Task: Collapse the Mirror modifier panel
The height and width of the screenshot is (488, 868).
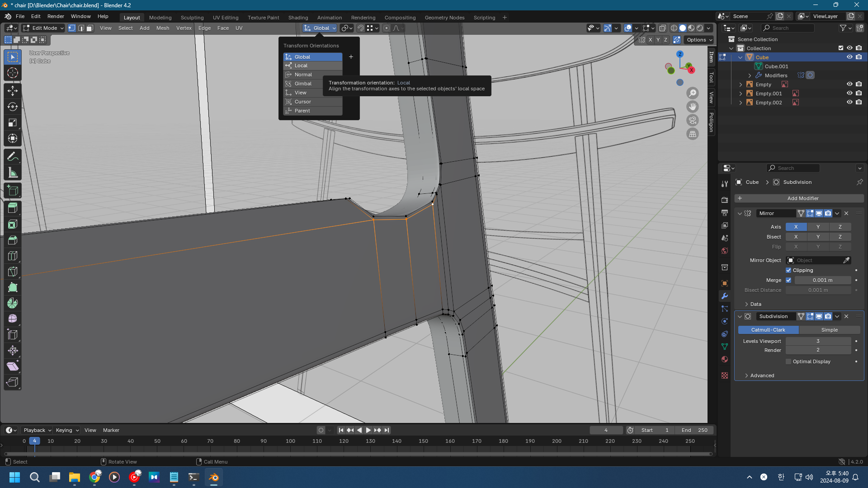Action: tap(740, 213)
